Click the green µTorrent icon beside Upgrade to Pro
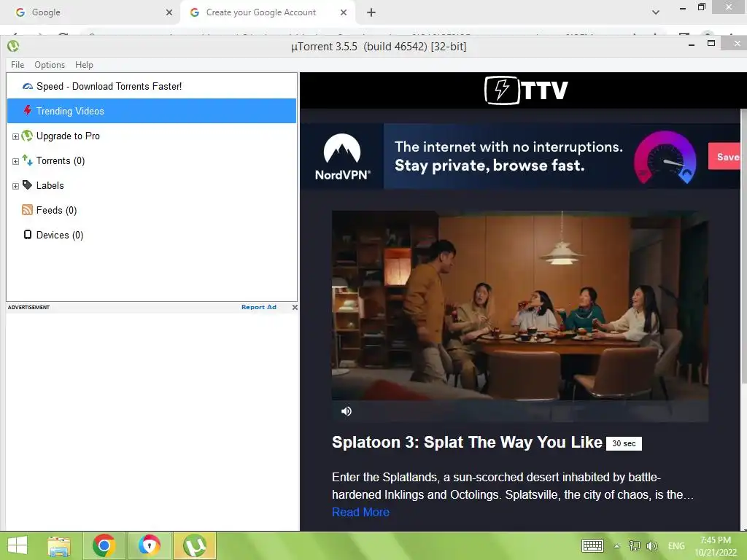The height and width of the screenshot is (560, 747). click(x=28, y=136)
